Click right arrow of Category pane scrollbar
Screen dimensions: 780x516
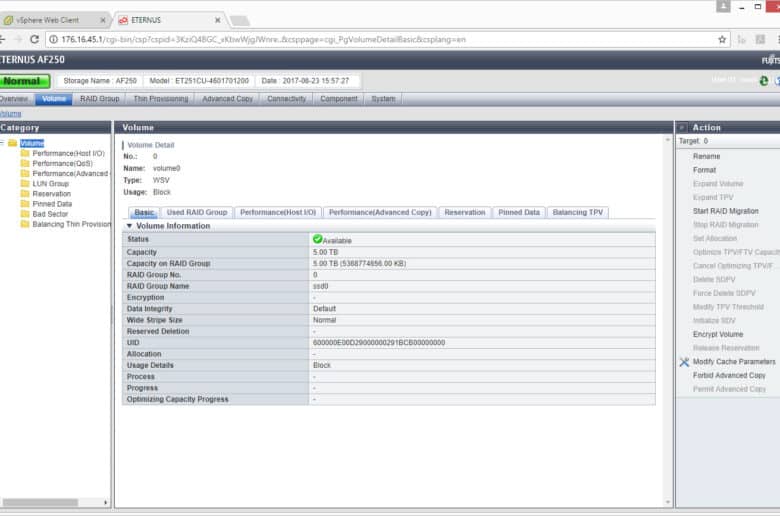[105, 503]
